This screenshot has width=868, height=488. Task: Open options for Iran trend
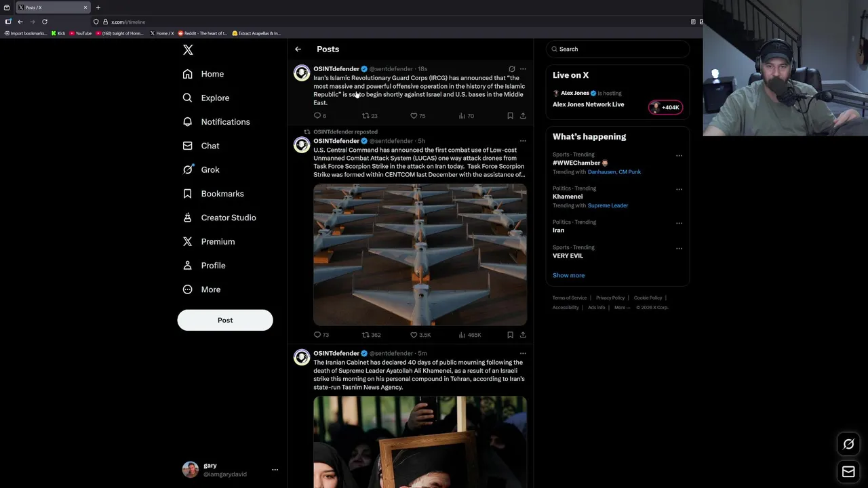click(679, 223)
